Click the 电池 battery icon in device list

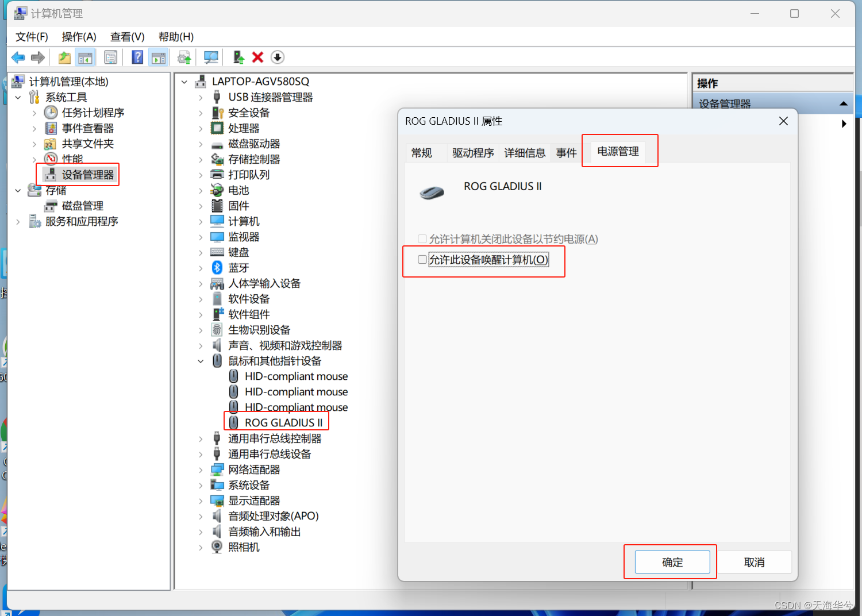click(x=217, y=190)
